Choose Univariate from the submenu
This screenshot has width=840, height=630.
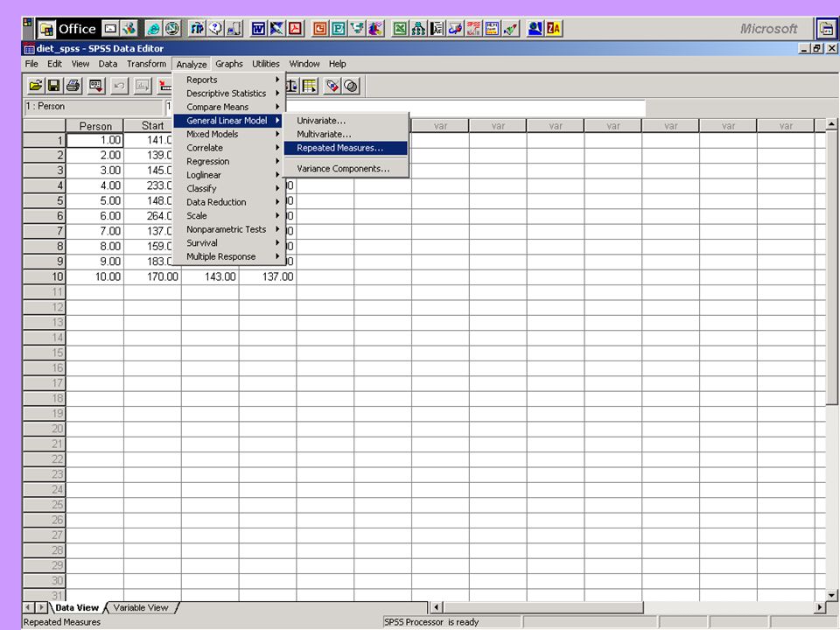click(346, 121)
